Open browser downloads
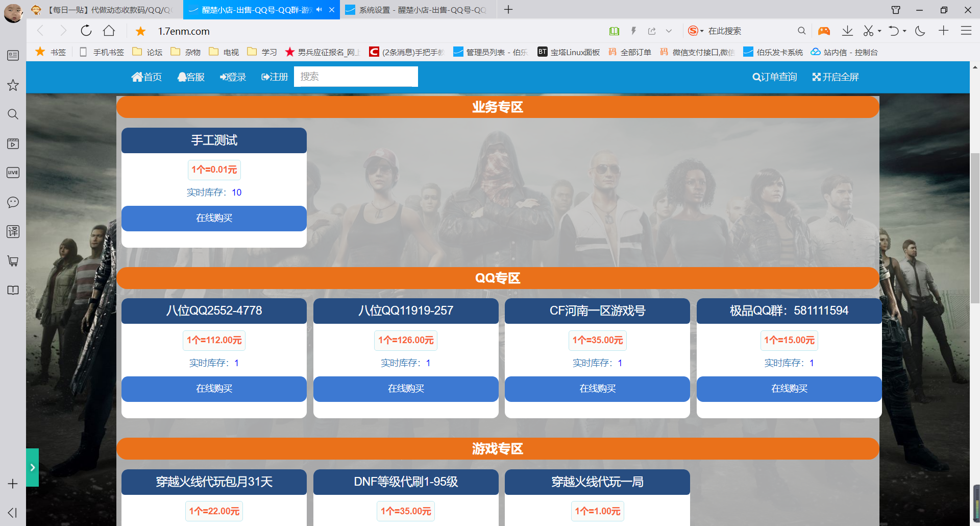The height and width of the screenshot is (526, 980). click(847, 31)
